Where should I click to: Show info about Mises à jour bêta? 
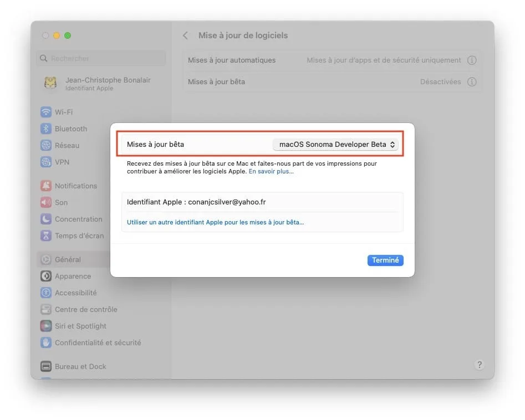[x=472, y=81]
